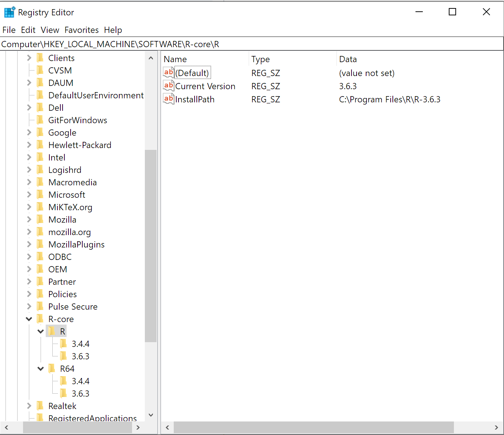Click the Registry Editor app icon
The image size is (504, 435).
(x=10, y=12)
